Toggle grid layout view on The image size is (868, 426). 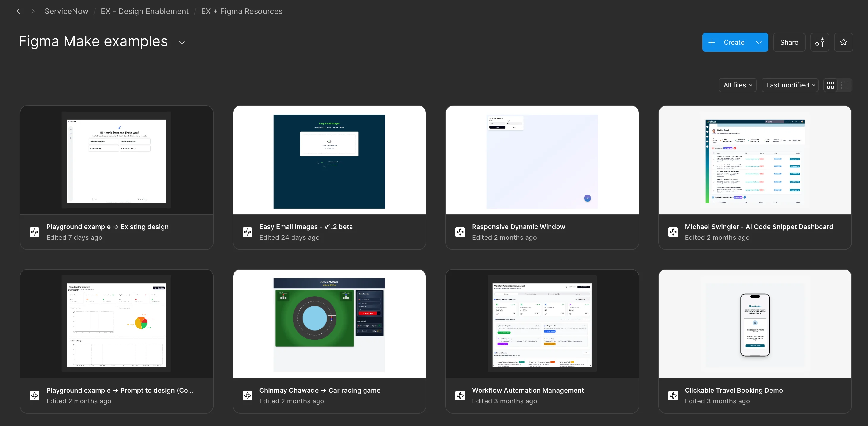click(831, 85)
